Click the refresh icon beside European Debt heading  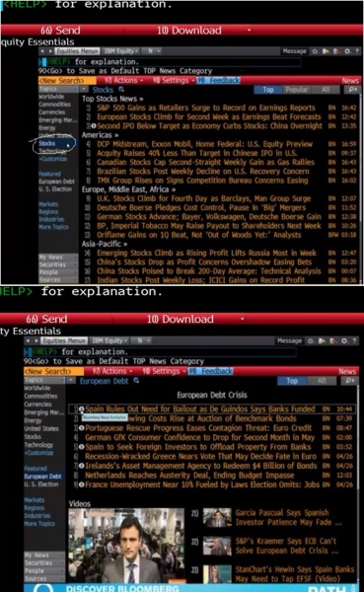136,381
